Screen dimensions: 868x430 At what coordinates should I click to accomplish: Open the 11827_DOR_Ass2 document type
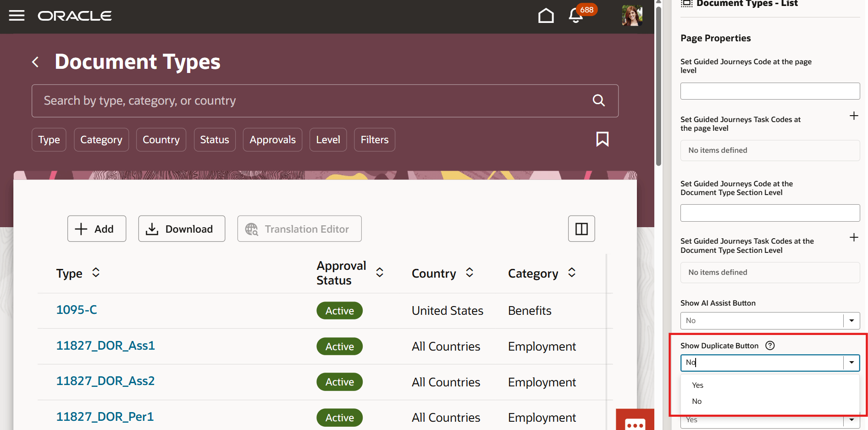[x=105, y=381]
